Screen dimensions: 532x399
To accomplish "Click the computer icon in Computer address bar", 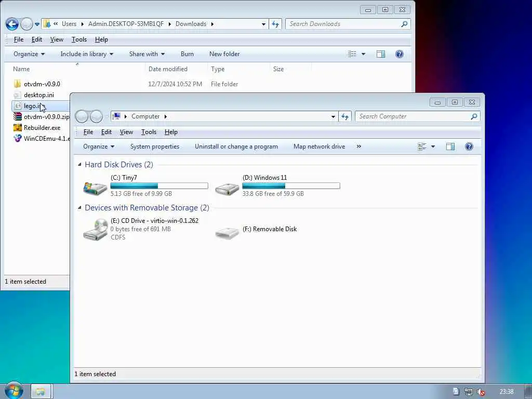I will [116, 116].
